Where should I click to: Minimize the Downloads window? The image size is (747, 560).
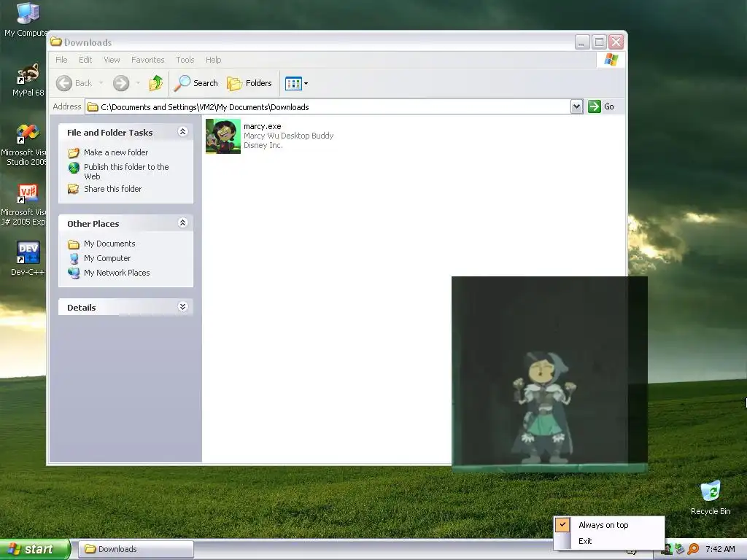coord(581,42)
